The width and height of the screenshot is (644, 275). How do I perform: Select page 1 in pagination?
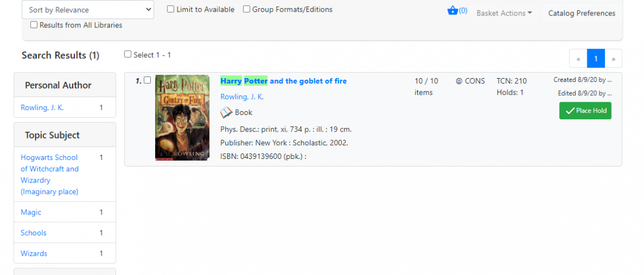click(596, 59)
